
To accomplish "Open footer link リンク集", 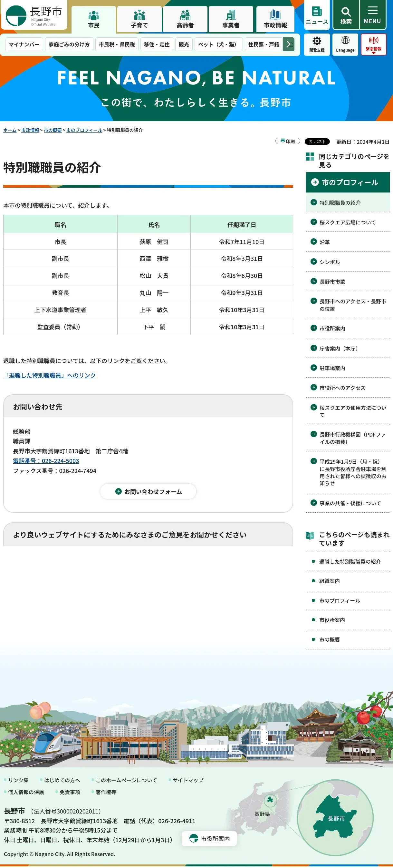I will (x=18, y=780).
